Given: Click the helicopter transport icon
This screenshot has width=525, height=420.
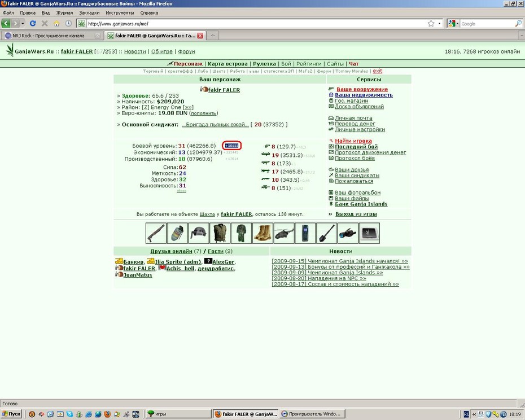Looking at the screenshot, I should [284, 233].
